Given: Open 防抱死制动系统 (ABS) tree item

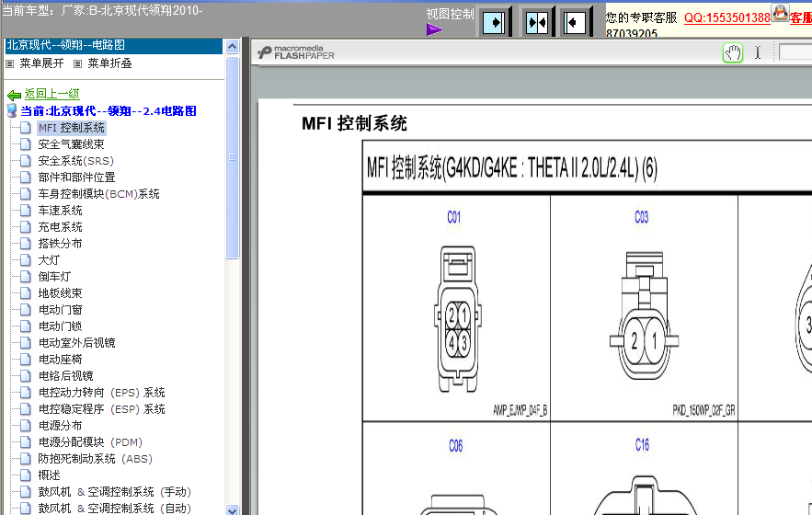Looking at the screenshot, I should tap(96, 459).
